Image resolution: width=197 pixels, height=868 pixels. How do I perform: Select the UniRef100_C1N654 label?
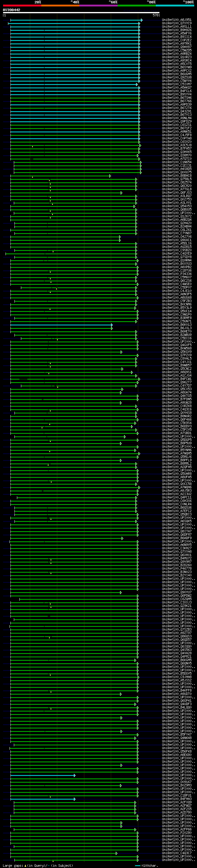click(177, 162)
